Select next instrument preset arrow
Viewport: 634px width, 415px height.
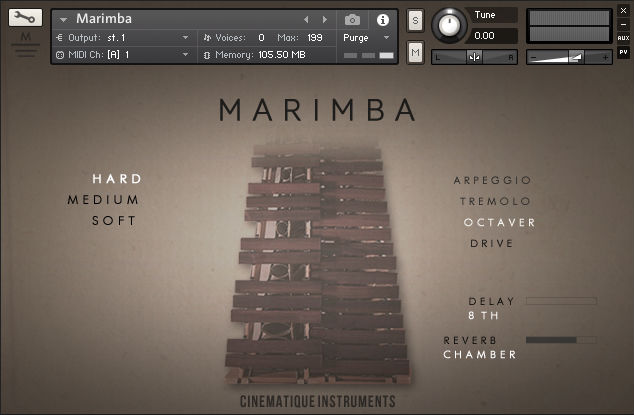(324, 19)
